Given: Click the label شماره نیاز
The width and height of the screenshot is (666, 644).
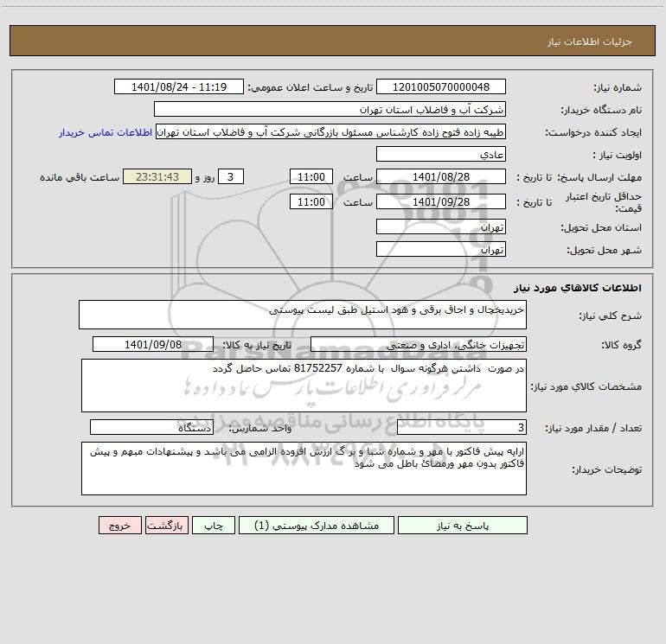Looking at the screenshot, I should pos(618,88).
